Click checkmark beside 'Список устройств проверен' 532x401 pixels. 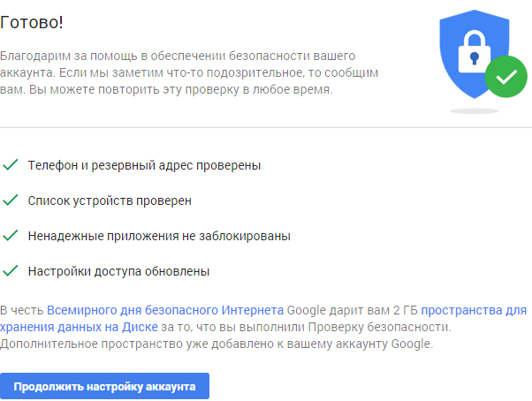[11, 200]
